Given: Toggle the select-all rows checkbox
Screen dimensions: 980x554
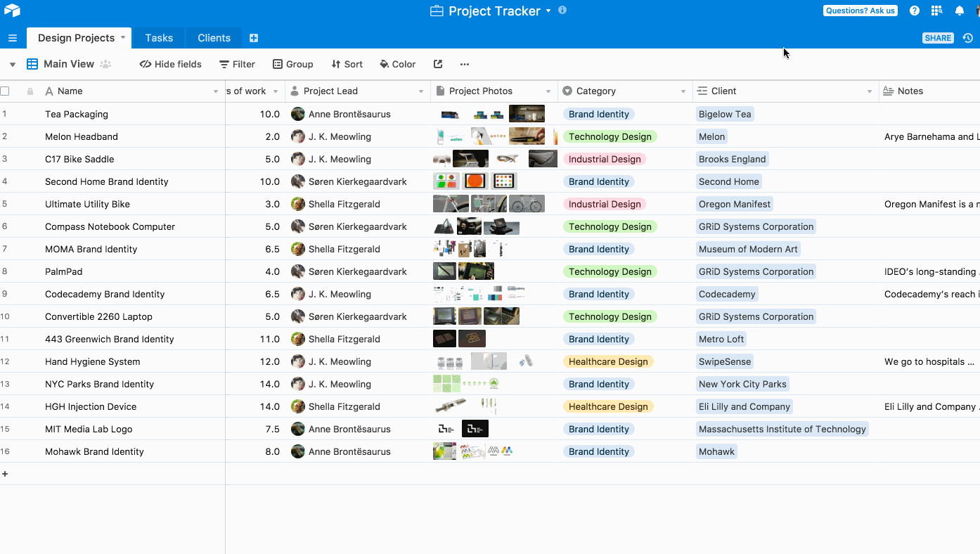Looking at the screenshot, I should [x=5, y=91].
